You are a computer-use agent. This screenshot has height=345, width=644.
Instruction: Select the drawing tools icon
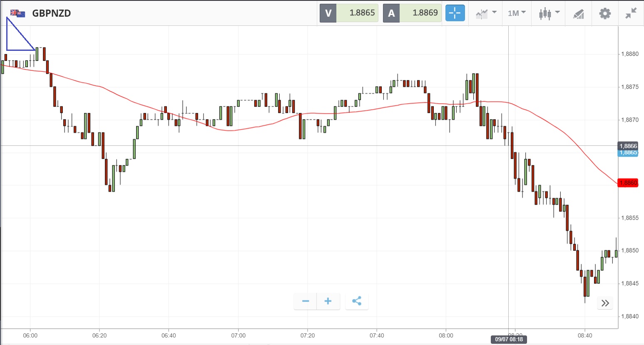coord(579,14)
